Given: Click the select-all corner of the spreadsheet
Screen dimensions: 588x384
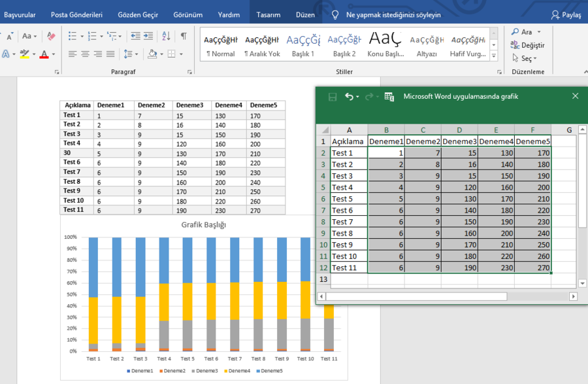Looking at the screenshot, I should (x=325, y=130).
